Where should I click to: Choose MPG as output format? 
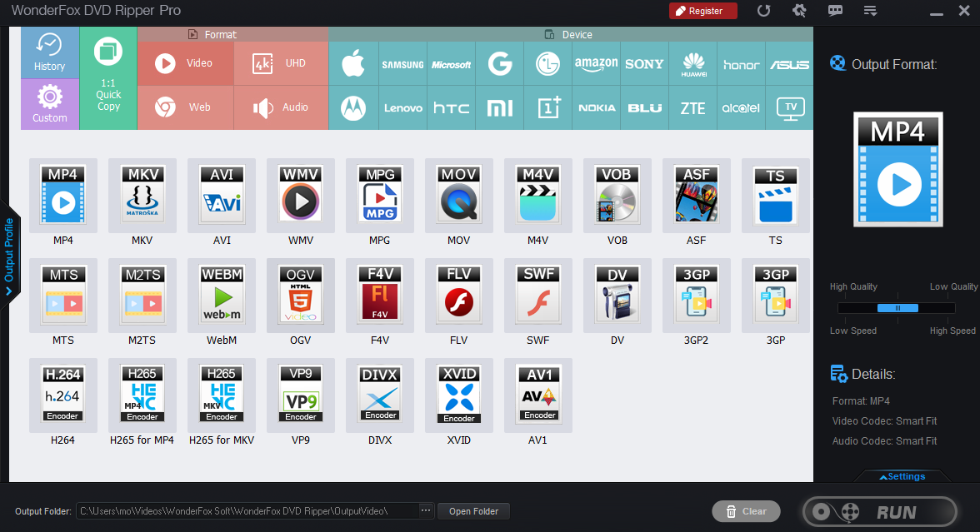coord(380,195)
